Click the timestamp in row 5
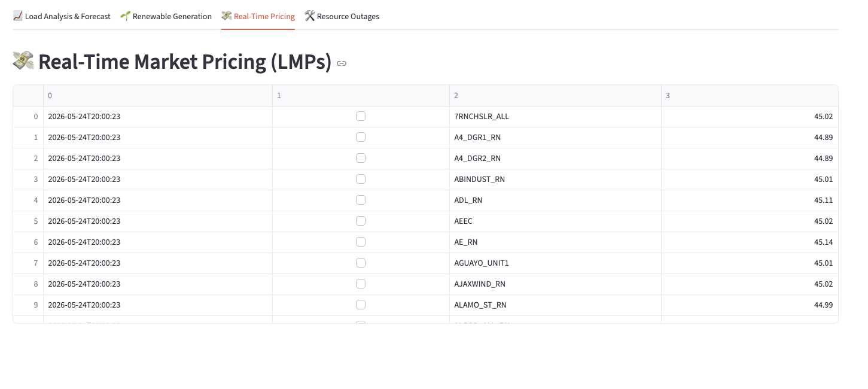Viewport: 868px width, 389px height. 84,221
